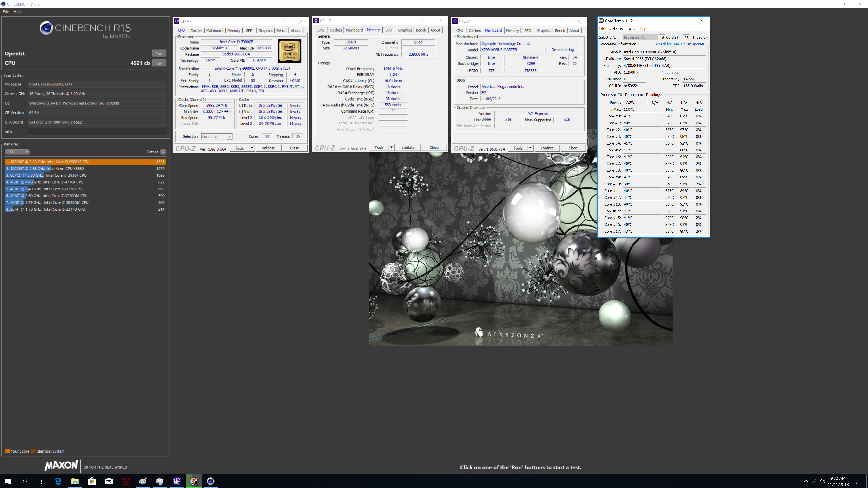Viewport: 868px width, 488px height.
Task: Open Action Center notifications icon
Action: [857, 481]
